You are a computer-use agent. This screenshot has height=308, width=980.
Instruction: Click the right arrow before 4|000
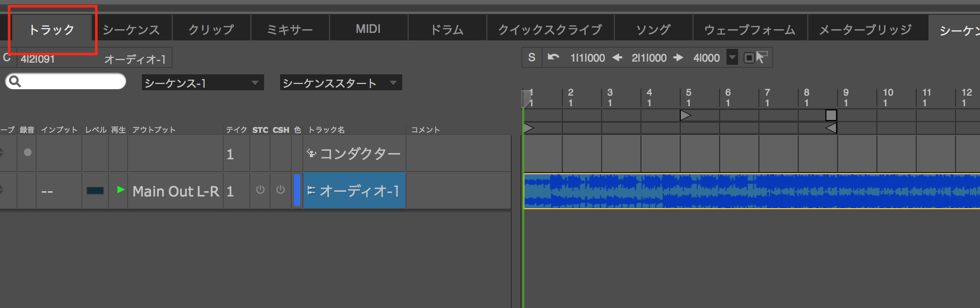pos(679,57)
